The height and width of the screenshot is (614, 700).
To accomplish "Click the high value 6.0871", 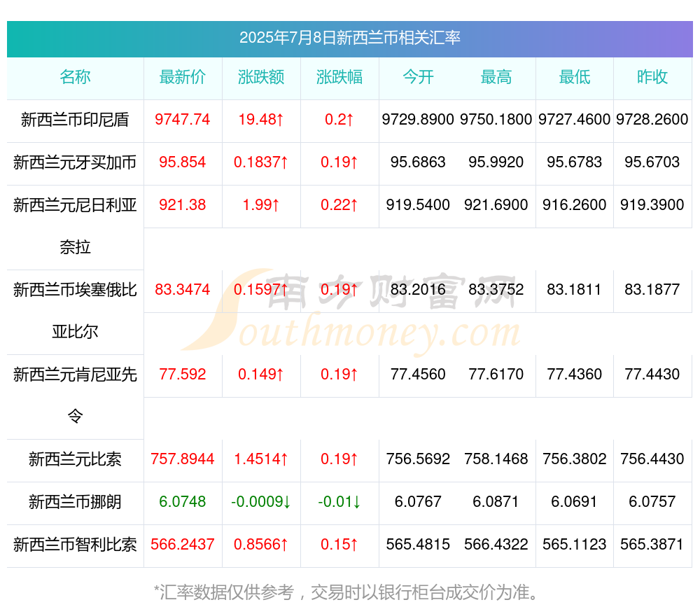I will [x=496, y=501].
